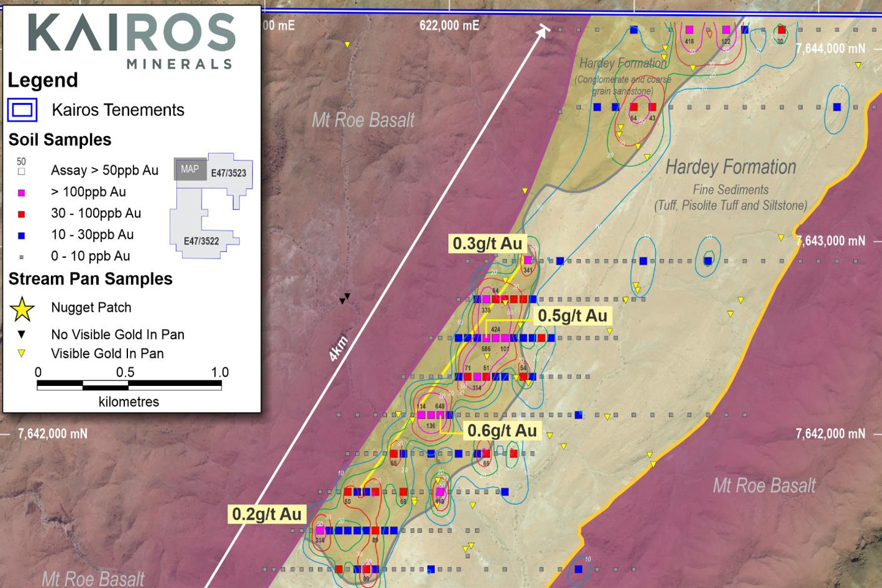
Task: Click the yellow Visible Gold In Pan legend triangle
Action: coord(21,353)
